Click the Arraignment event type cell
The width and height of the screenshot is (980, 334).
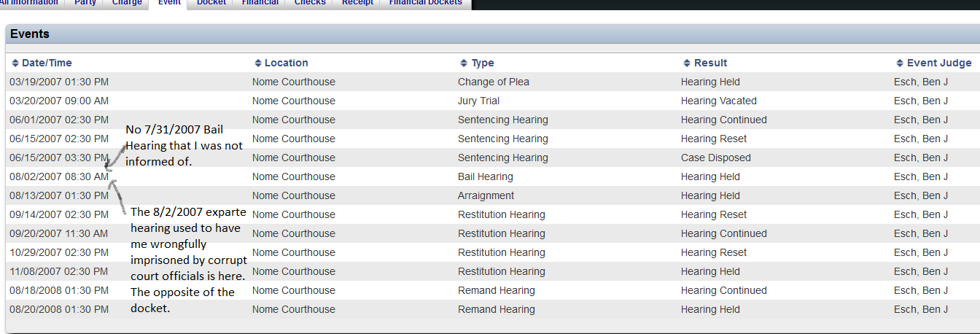coord(486,195)
